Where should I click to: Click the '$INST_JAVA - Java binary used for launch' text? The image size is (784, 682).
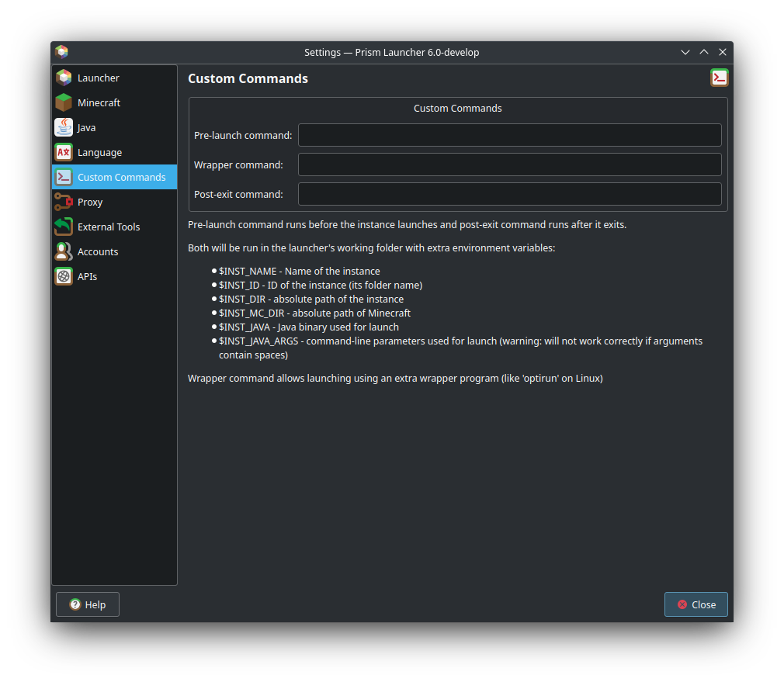[308, 327]
